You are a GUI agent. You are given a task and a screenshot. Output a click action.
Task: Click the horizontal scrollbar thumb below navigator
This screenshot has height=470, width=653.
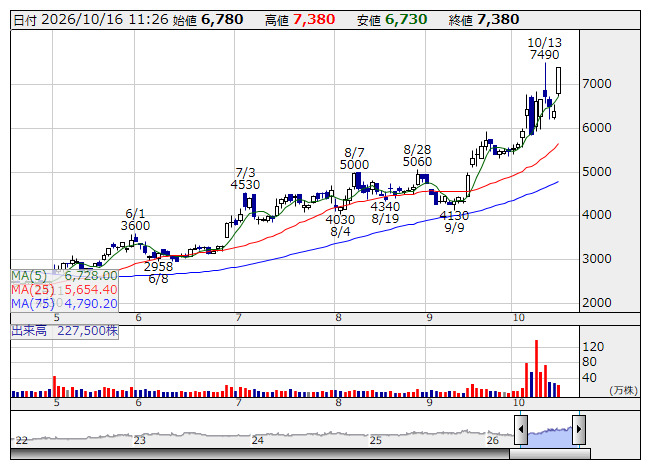click(550, 454)
